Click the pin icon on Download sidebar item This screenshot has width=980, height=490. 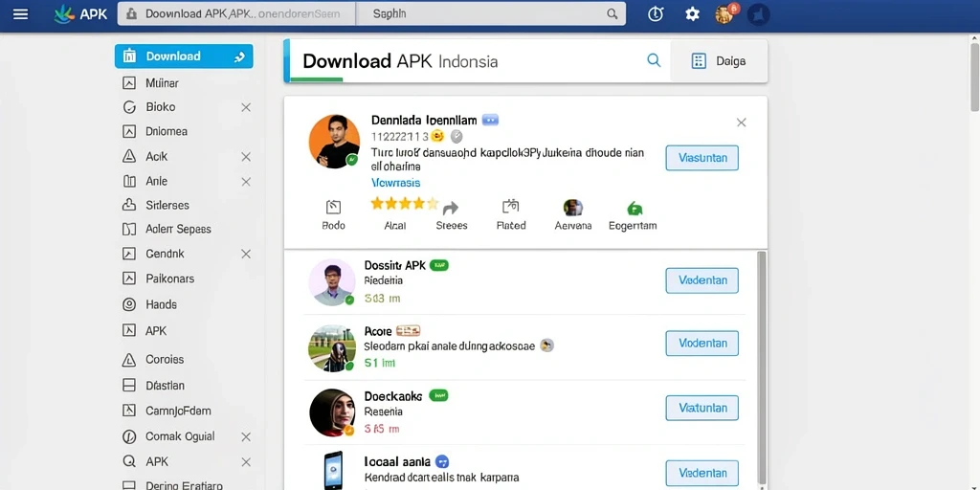(239, 56)
